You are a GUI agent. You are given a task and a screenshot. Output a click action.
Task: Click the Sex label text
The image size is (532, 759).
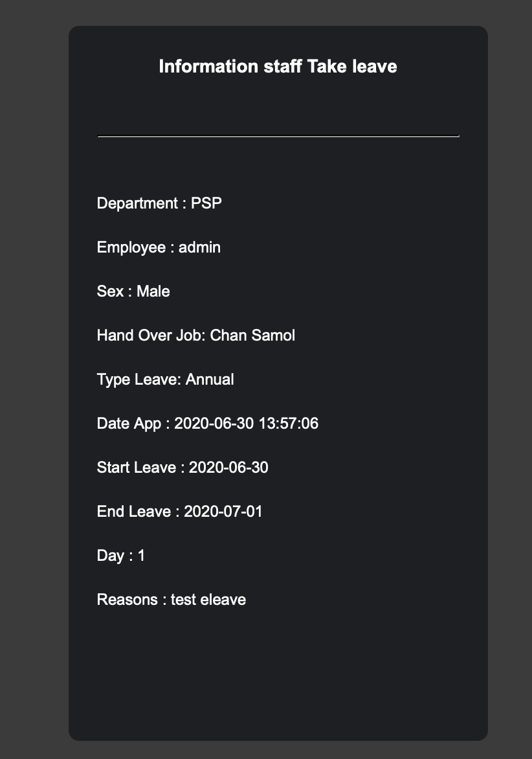pos(110,291)
